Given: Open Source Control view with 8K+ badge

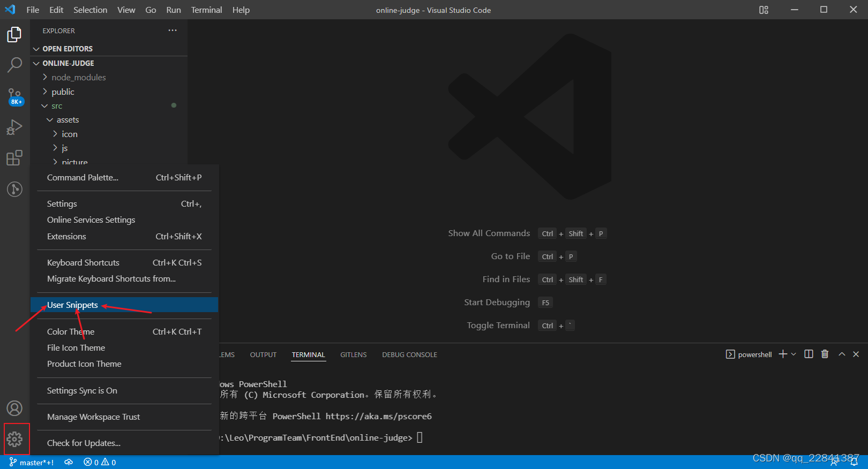Looking at the screenshot, I should [x=14, y=96].
